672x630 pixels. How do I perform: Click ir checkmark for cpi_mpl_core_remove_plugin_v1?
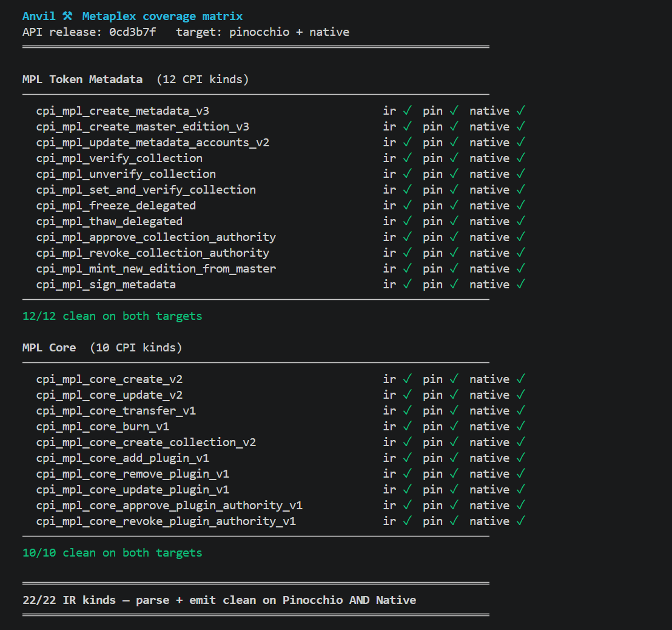pos(407,474)
